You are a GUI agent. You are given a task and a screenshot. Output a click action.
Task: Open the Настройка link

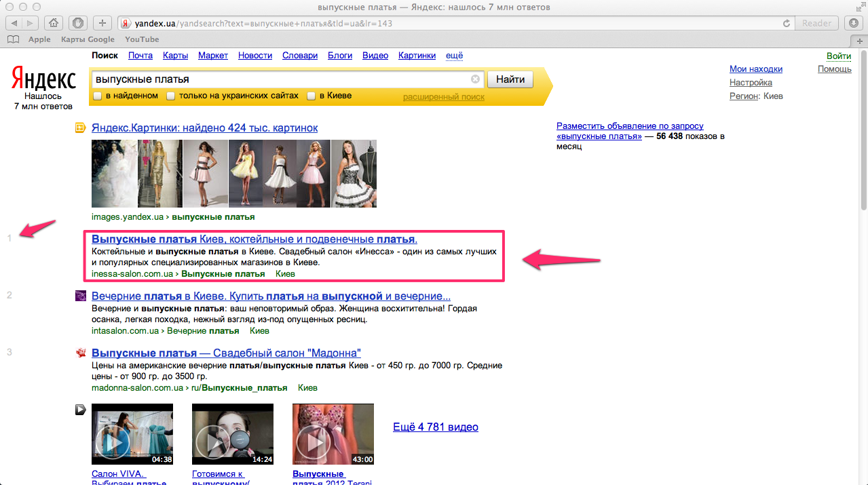point(751,83)
